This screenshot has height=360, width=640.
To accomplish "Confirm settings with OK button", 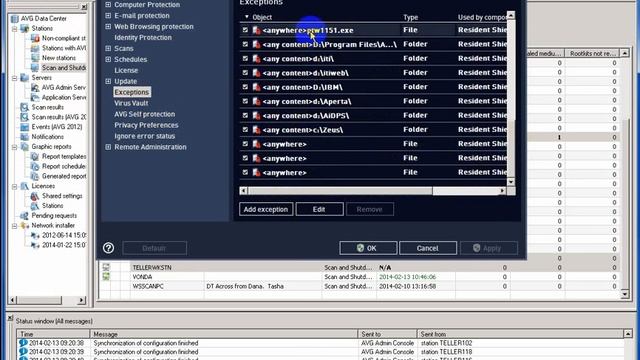I will pos(368,248).
